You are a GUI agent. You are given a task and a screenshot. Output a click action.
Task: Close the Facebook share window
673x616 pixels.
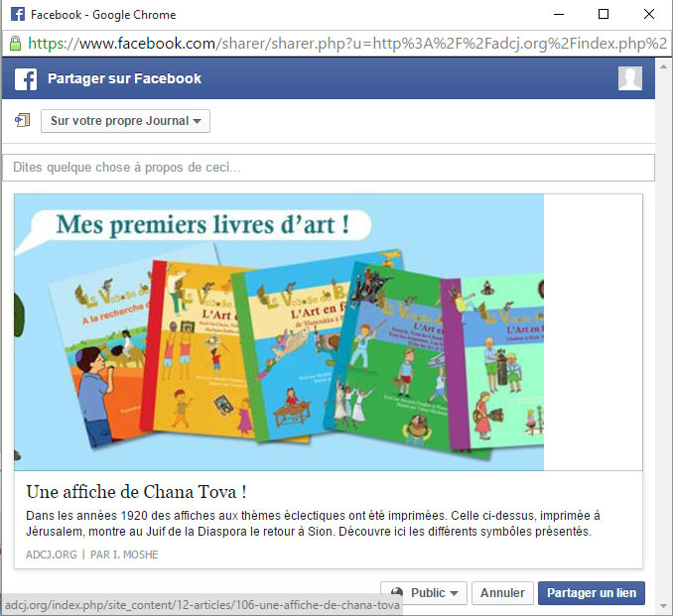pyautogui.click(x=649, y=14)
